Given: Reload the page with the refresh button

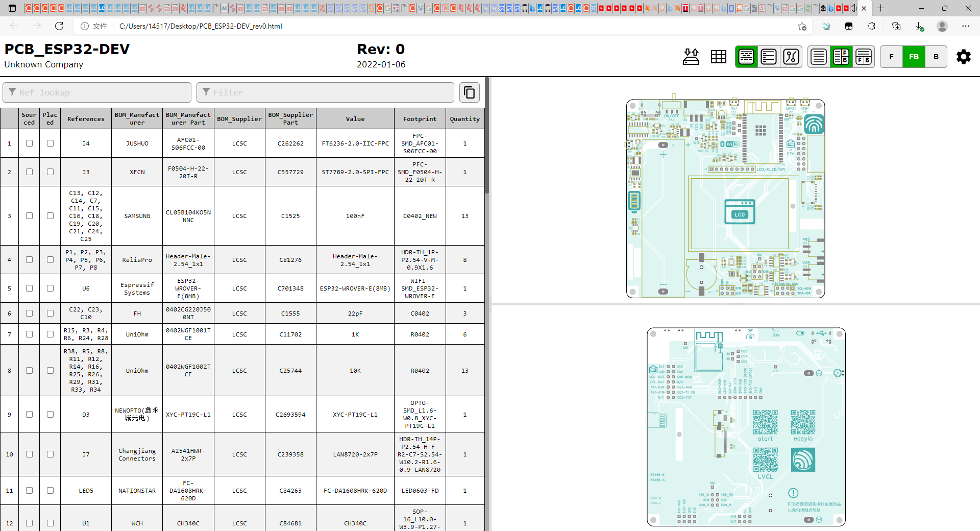Looking at the screenshot, I should [x=59, y=26].
